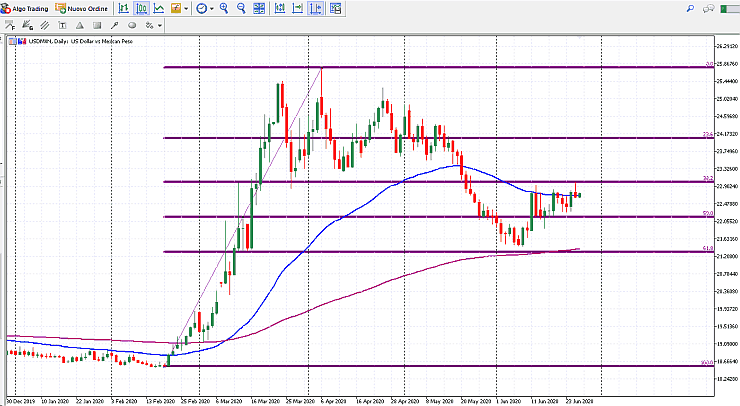Select the ellipse drawing tool

pos(132,25)
